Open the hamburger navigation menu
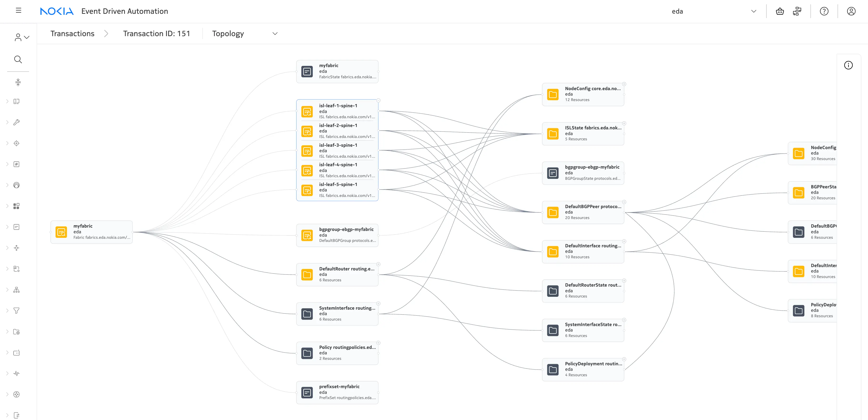The width and height of the screenshot is (868, 420). [19, 10]
